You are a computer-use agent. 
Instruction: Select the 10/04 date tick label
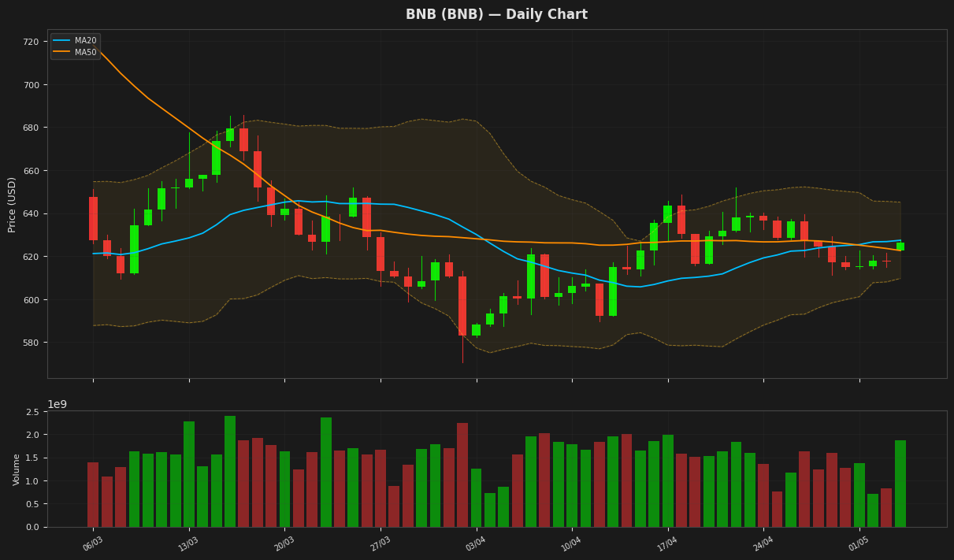coord(572,543)
